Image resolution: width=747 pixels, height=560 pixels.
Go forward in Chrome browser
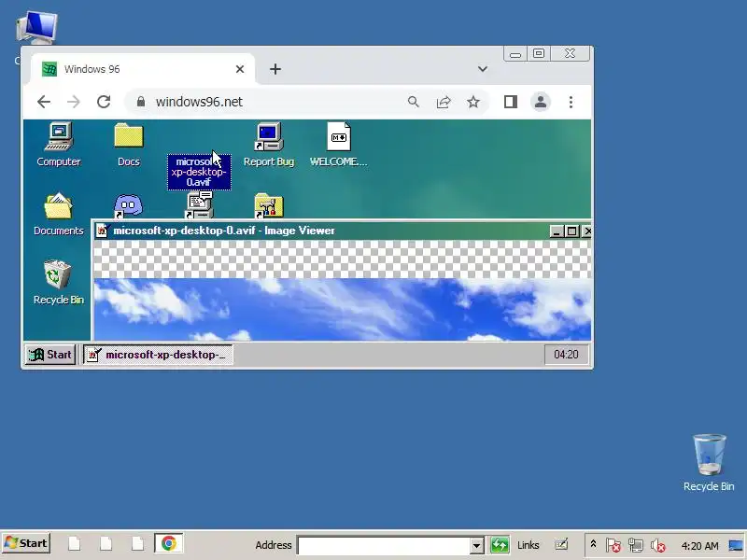click(74, 102)
